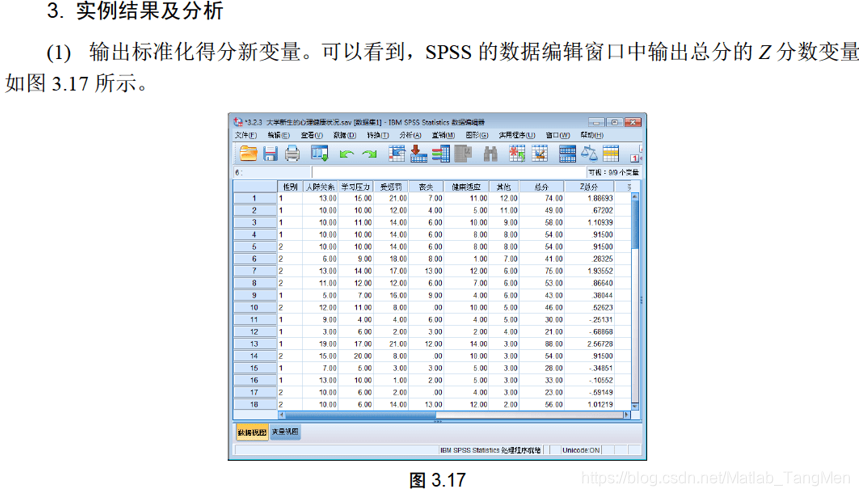Select row header 13
Screen dimensions: 859x496
(254, 344)
